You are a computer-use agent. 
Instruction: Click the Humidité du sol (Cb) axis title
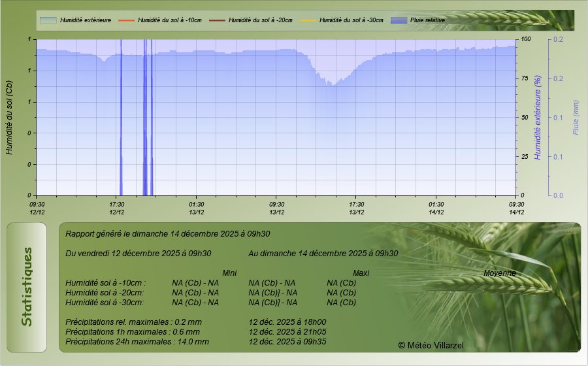[9, 117]
